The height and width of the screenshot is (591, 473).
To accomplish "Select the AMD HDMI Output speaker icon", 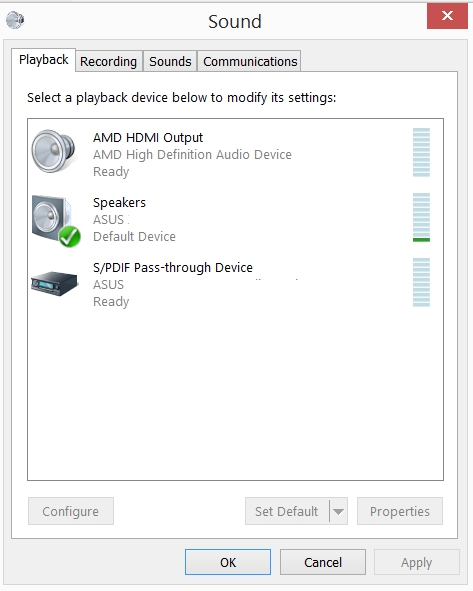I will tap(53, 151).
